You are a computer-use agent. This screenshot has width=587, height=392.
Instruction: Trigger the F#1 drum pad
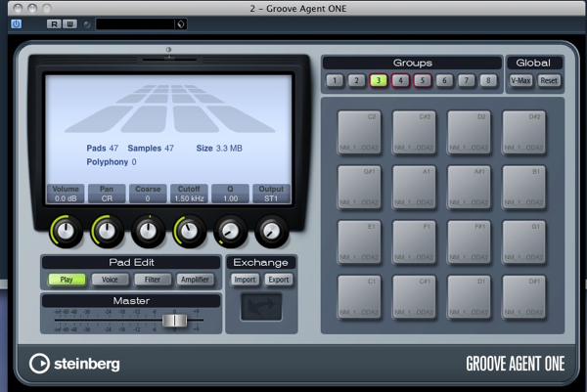tap(469, 242)
